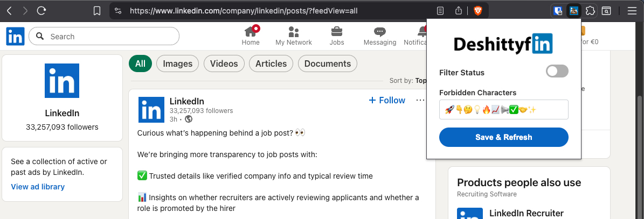Click Save & Refresh button
The image size is (644, 219).
(x=503, y=137)
